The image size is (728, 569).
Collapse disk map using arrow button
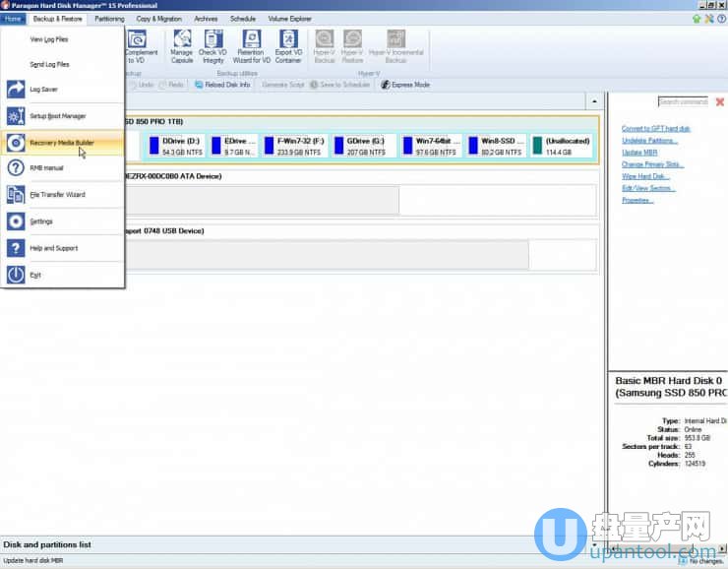(x=593, y=101)
